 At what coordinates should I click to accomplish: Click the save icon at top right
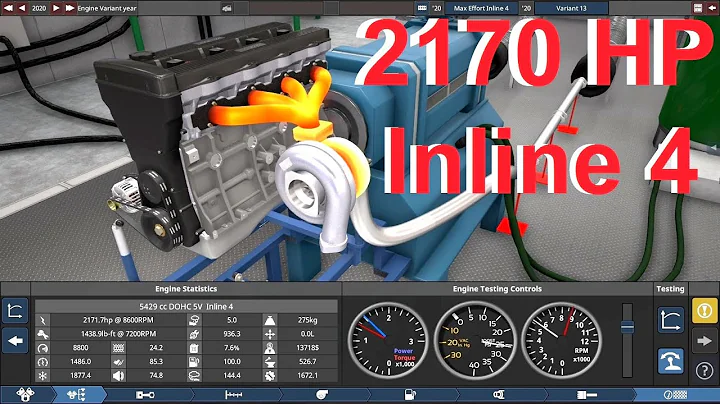(x=698, y=8)
